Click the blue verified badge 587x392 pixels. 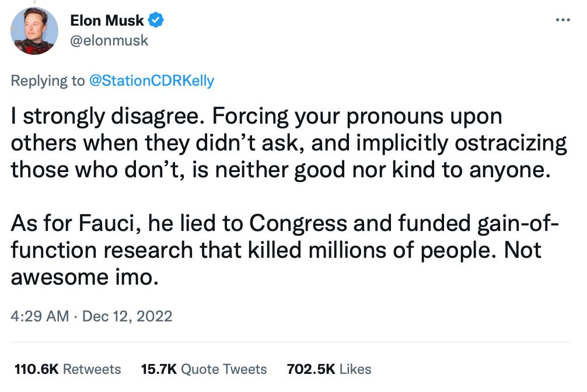pyautogui.click(x=156, y=21)
